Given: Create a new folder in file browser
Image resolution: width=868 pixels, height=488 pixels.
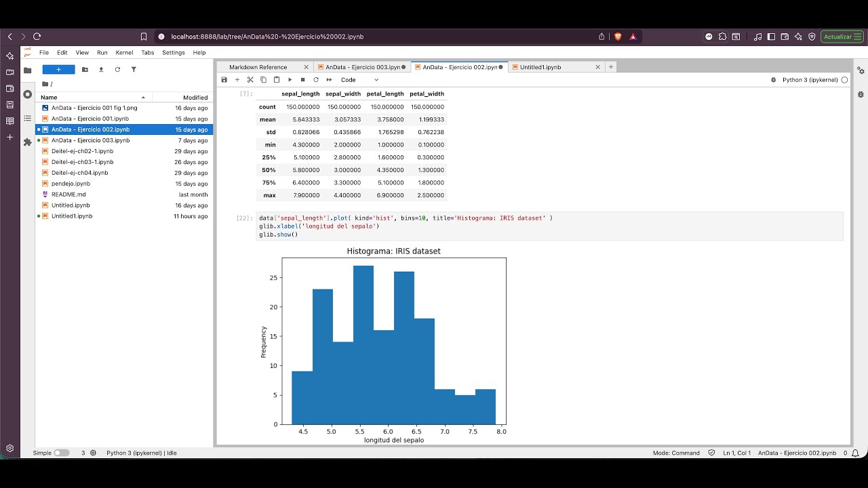Looking at the screenshot, I should [x=85, y=69].
